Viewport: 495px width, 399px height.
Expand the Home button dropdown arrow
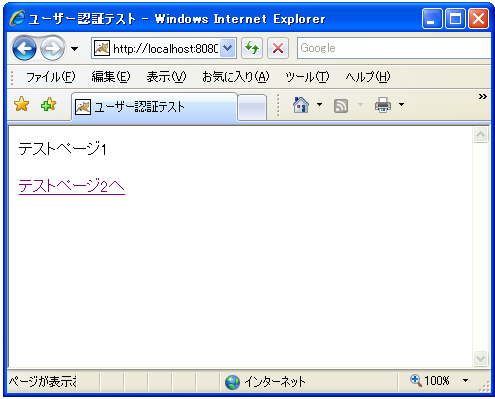tap(319, 105)
